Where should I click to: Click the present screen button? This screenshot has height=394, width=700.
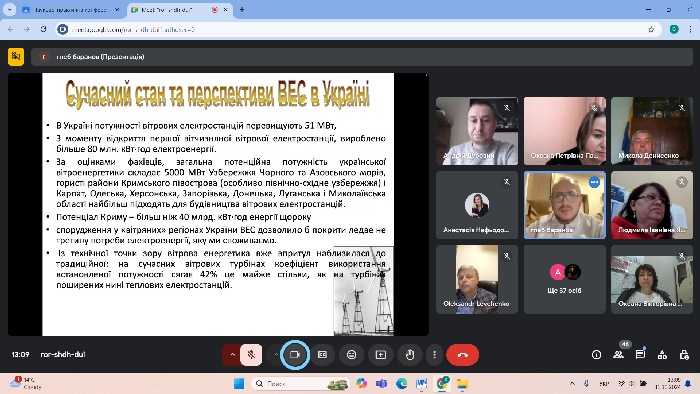[x=381, y=355]
